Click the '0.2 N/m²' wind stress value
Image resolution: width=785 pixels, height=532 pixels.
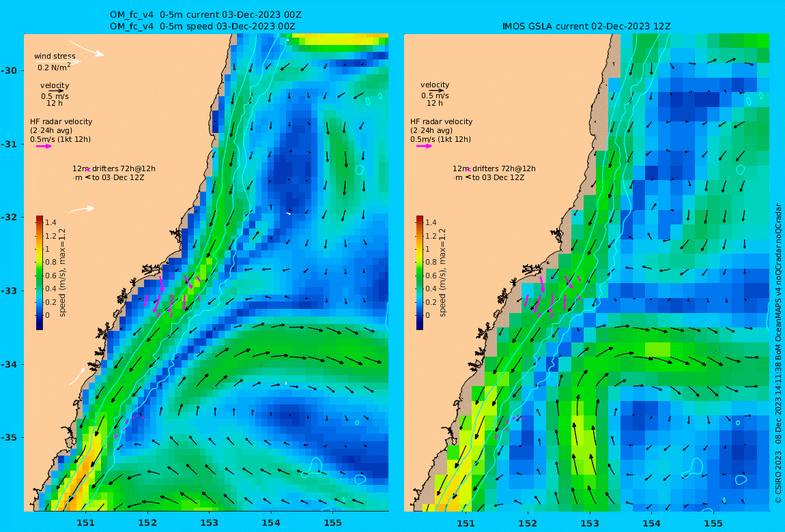point(54,67)
